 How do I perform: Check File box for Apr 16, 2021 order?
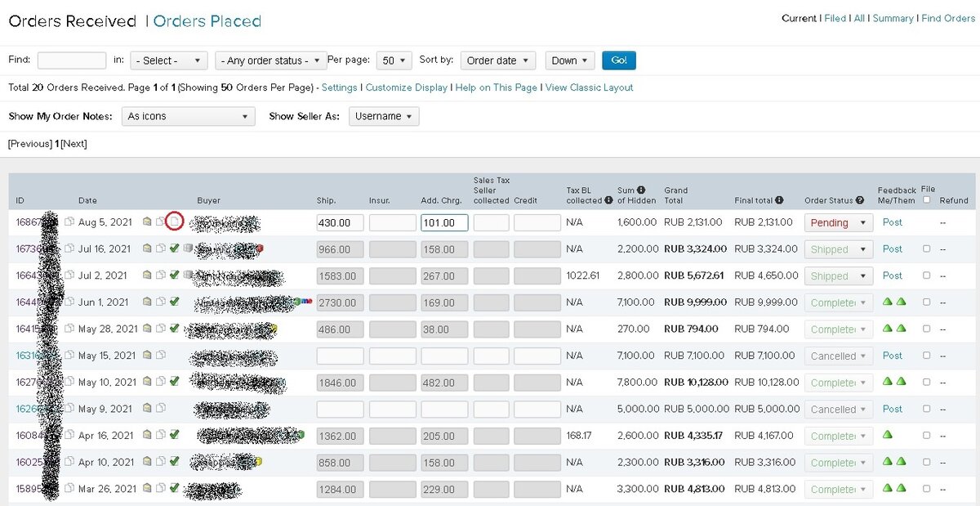click(x=926, y=436)
